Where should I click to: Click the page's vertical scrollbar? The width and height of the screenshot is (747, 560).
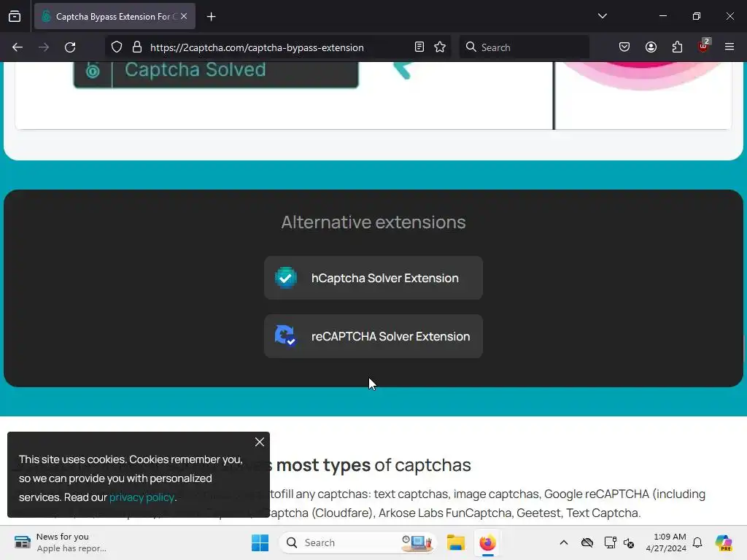(744, 350)
